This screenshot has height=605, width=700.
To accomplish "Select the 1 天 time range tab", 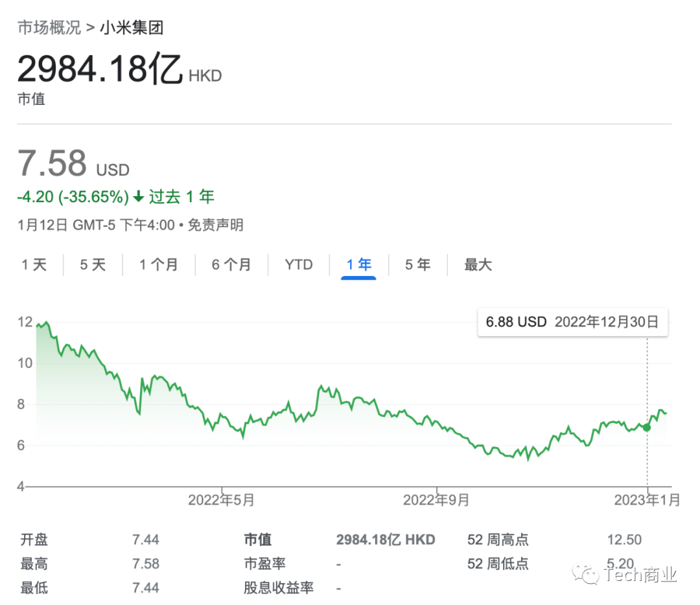I will [x=34, y=264].
